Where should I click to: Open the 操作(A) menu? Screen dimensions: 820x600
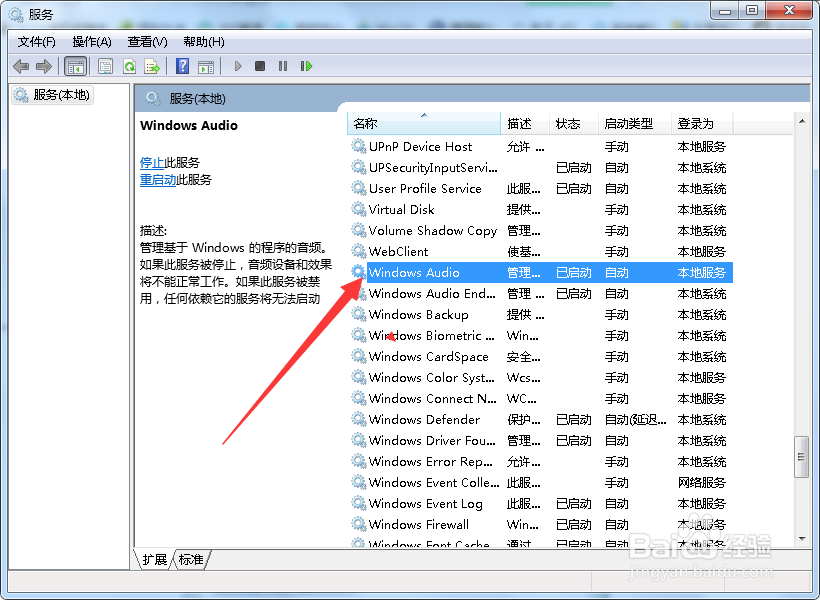point(92,42)
